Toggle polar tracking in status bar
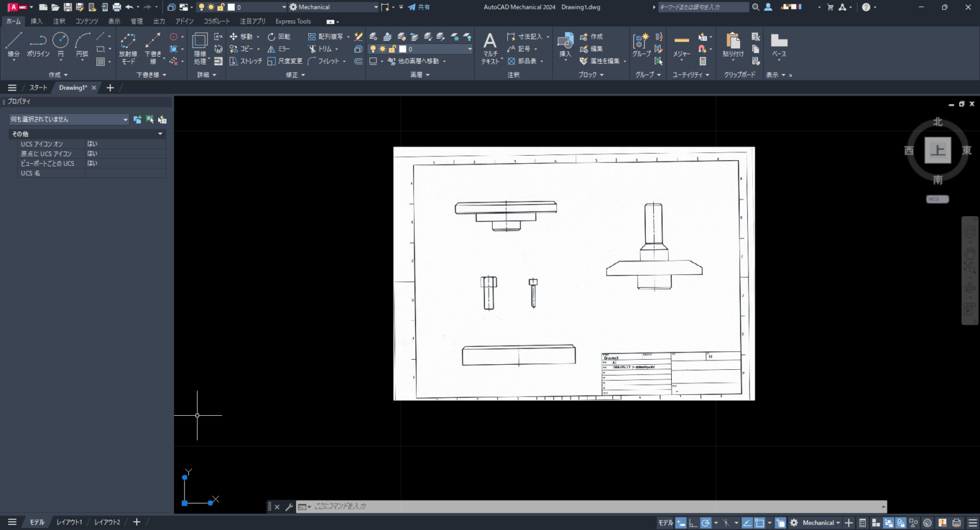 coord(706,523)
